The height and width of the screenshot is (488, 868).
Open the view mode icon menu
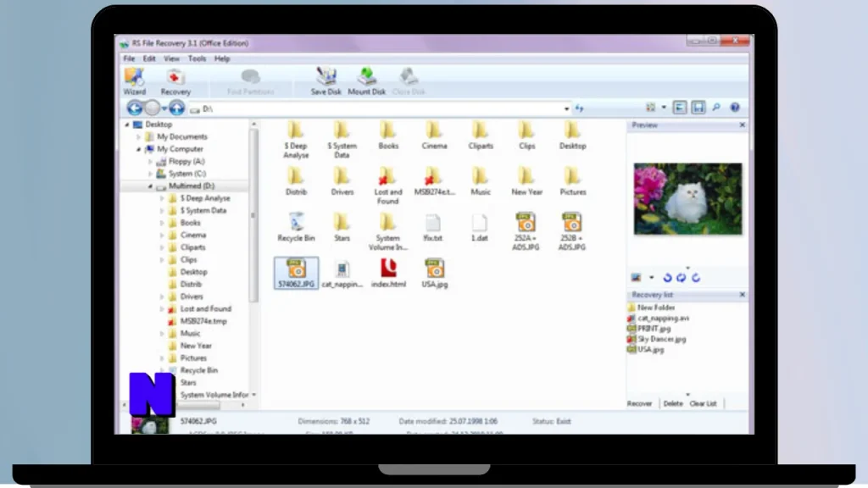coord(651,108)
